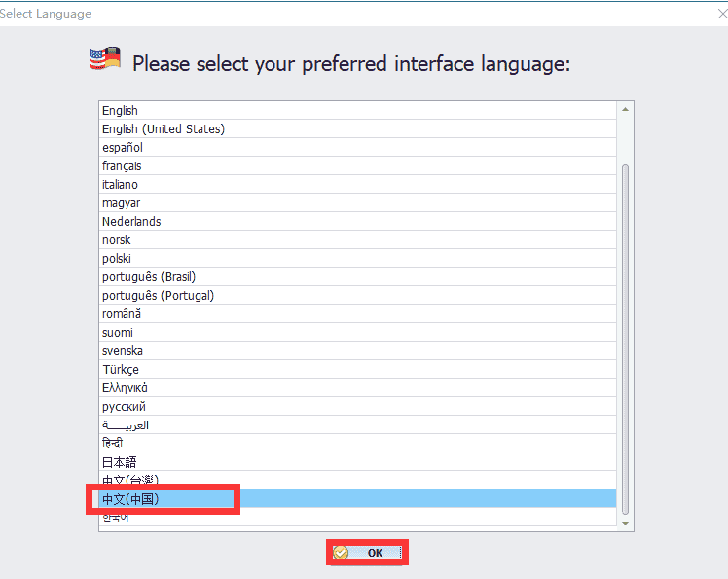The image size is (728, 579).
Task: Choose magyar language entry
Action: (121, 203)
